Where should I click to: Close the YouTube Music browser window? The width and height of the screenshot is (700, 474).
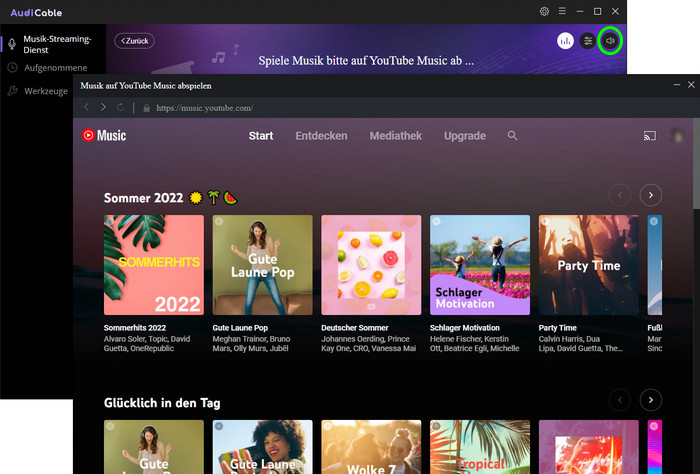(x=691, y=85)
